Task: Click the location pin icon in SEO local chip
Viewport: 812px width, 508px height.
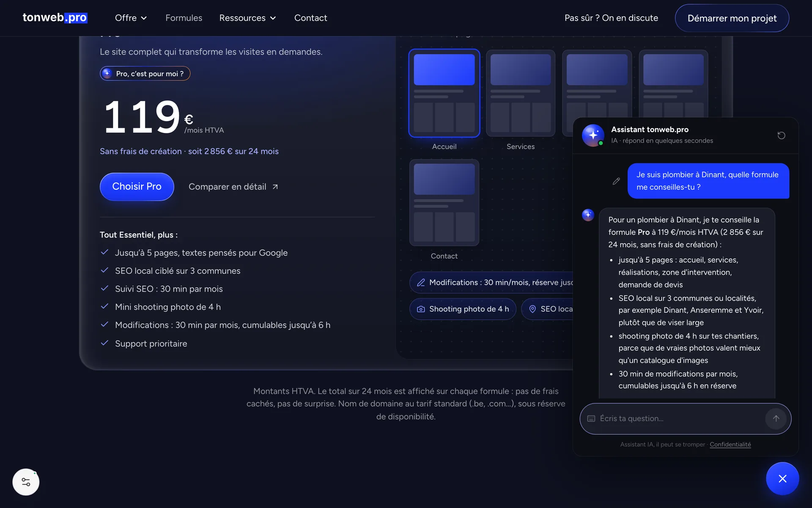Action: click(x=532, y=309)
